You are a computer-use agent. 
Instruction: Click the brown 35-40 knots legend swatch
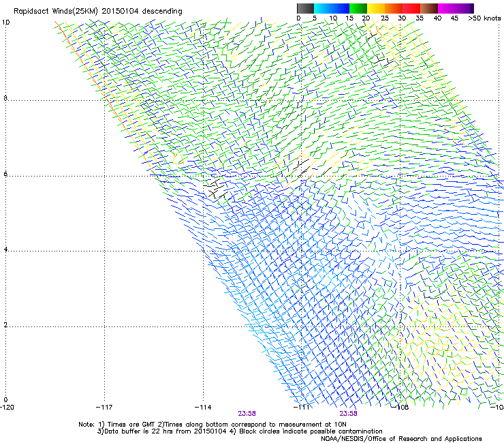coord(429,8)
